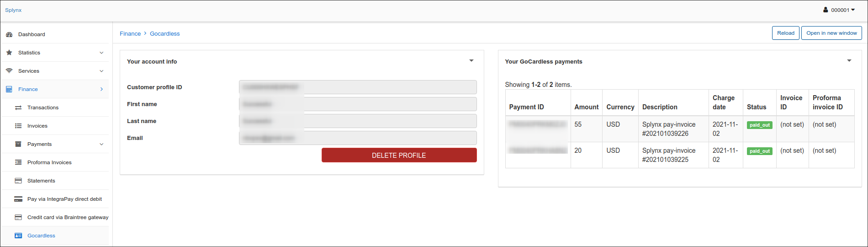Click the Reload button

[x=786, y=33]
